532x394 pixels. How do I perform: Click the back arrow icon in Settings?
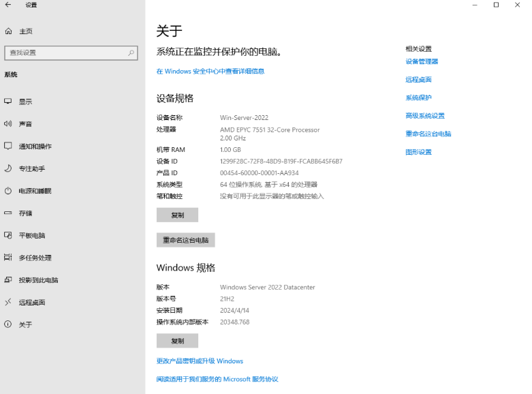(x=8, y=5)
